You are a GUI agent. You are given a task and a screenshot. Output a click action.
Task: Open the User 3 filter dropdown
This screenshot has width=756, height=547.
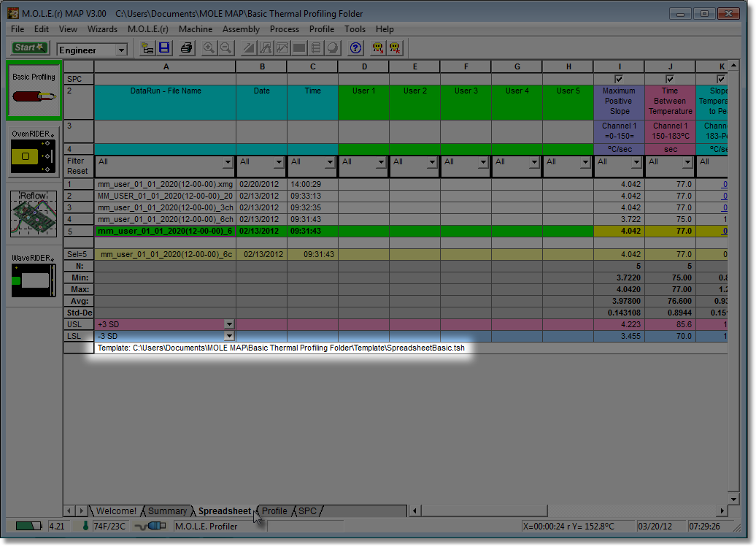[484, 162]
